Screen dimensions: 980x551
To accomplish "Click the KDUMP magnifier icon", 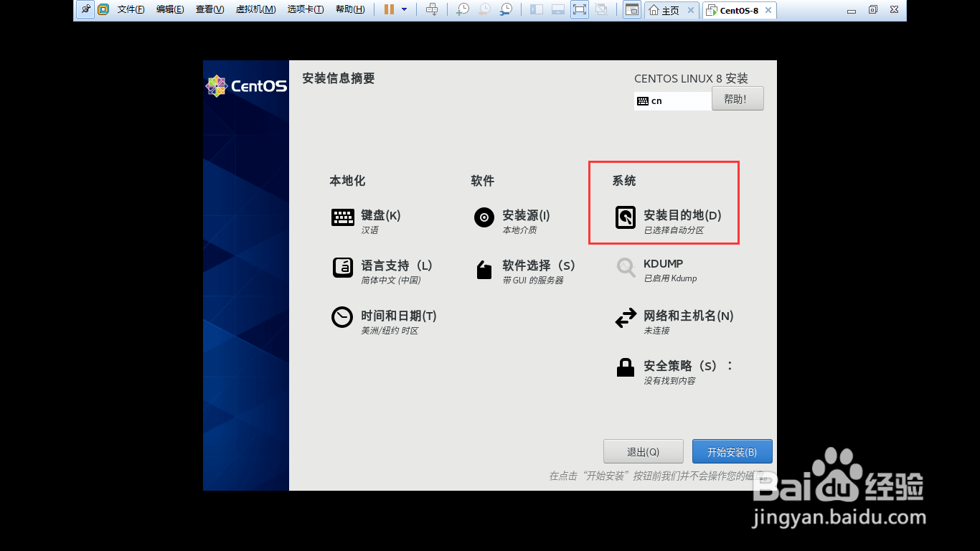I will (626, 268).
